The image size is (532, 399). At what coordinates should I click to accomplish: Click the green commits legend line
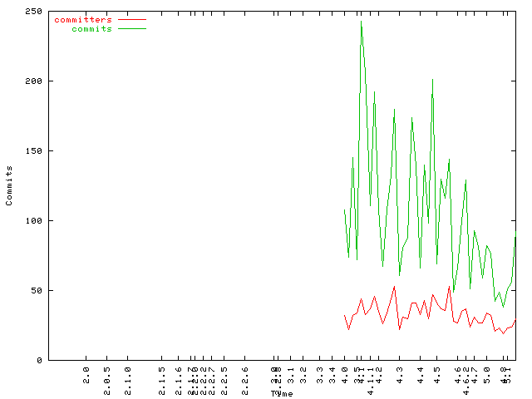coord(132,28)
